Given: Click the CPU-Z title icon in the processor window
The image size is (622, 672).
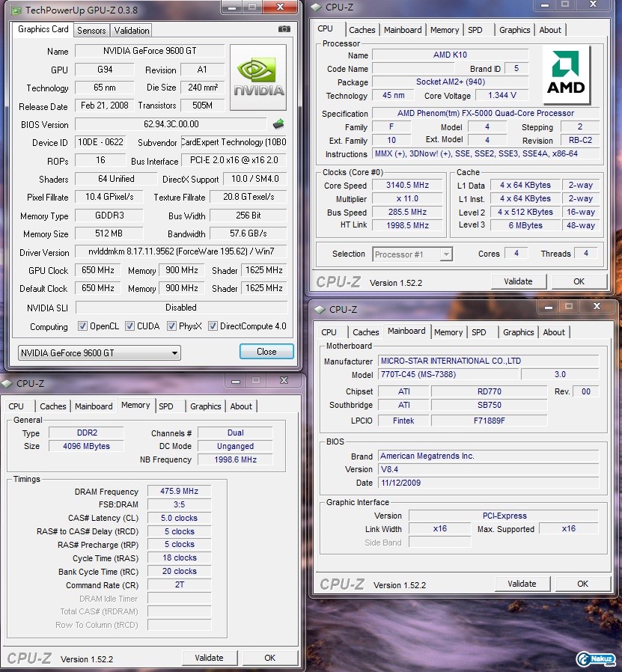Looking at the screenshot, I should coord(317,7).
